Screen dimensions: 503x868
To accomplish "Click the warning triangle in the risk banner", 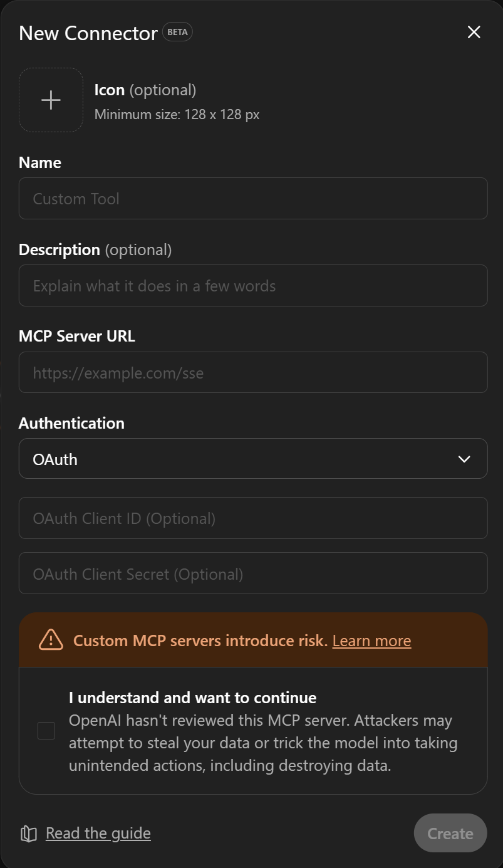I will (51, 640).
